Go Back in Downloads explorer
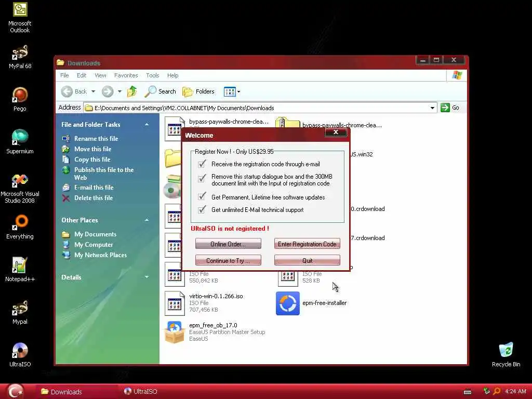 (74, 91)
